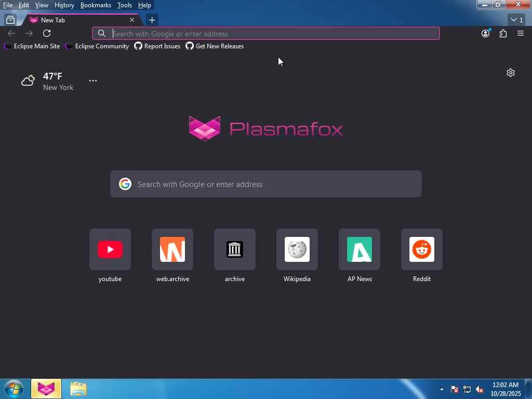This screenshot has width=532, height=399.
Task: Click the Google icon in search box
Action: point(125,184)
